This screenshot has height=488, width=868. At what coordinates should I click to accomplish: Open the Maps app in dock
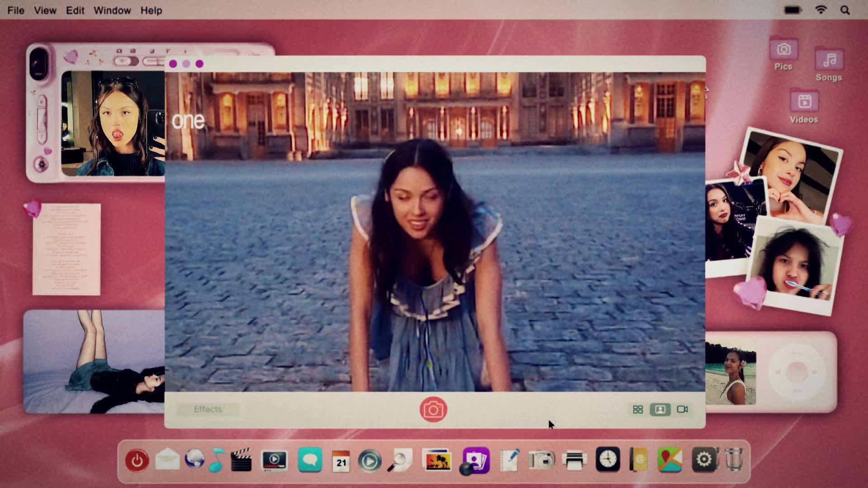tap(670, 460)
